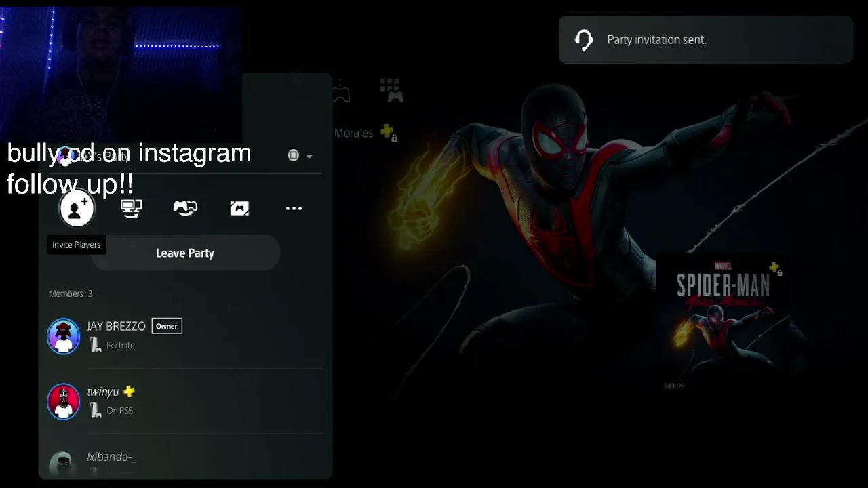The height and width of the screenshot is (488, 868).
Task: Click the party voice chat mode icon
Action: click(x=293, y=155)
